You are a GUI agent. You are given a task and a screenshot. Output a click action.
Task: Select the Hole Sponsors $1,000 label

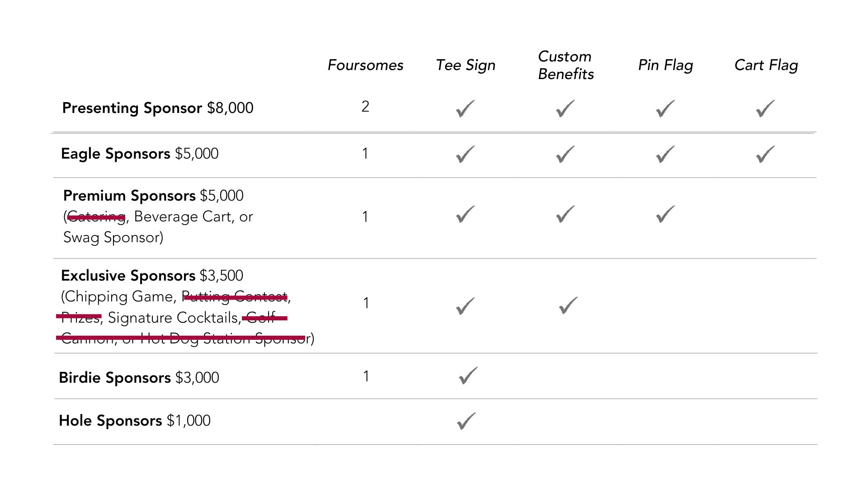(x=134, y=421)
